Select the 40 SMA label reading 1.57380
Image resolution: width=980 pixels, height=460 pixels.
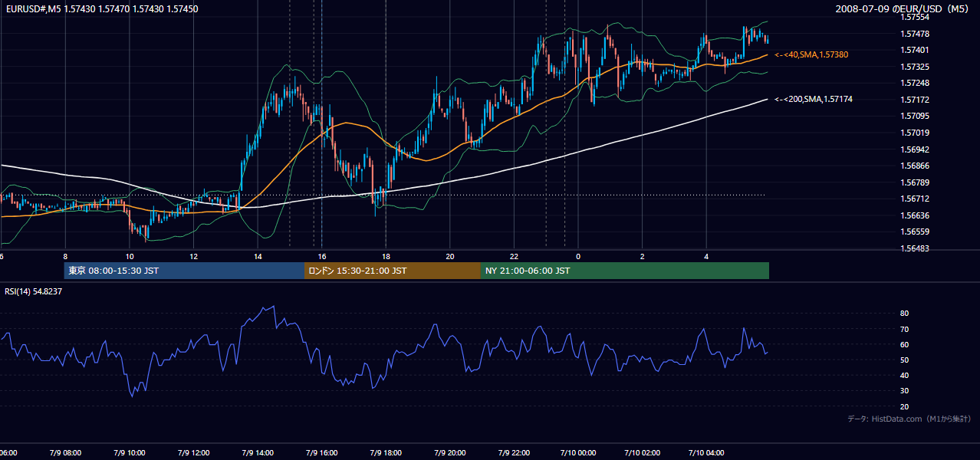811,55
